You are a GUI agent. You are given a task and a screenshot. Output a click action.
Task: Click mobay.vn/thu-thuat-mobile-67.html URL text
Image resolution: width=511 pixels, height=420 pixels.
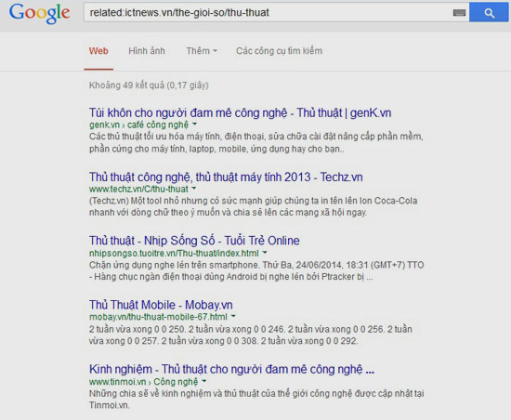(158, 317)
